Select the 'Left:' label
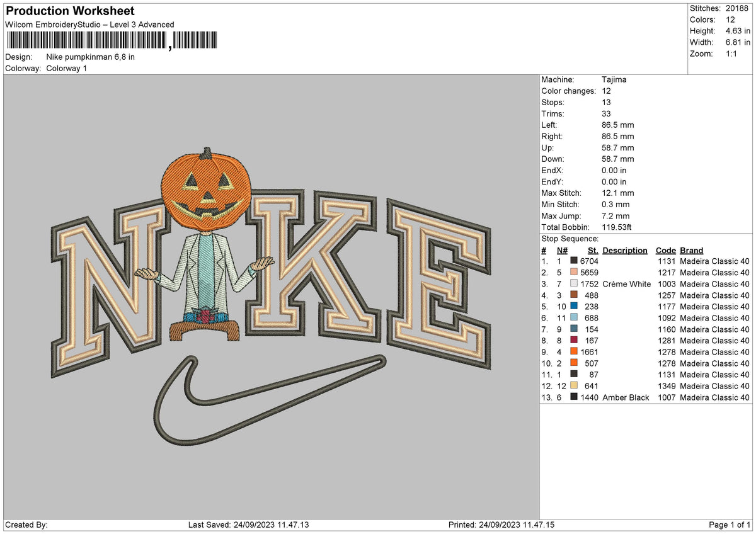 (x=549, y=125)
